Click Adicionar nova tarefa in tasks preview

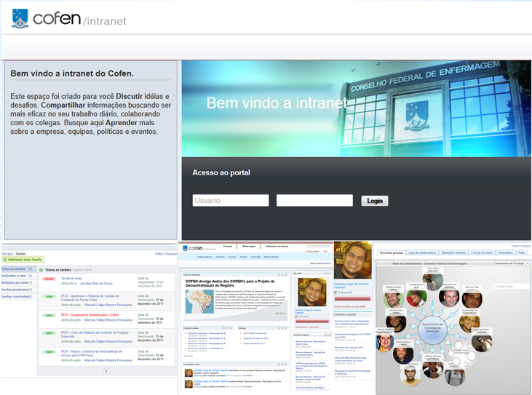pos(23,260)
